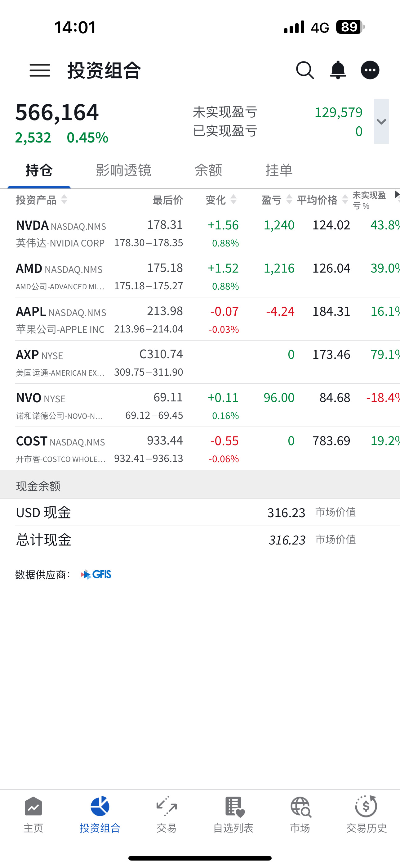400x868 pixels.
Task: Open the 交易历史 history tab
Action: pyautogui.click(x=366, y=814)
